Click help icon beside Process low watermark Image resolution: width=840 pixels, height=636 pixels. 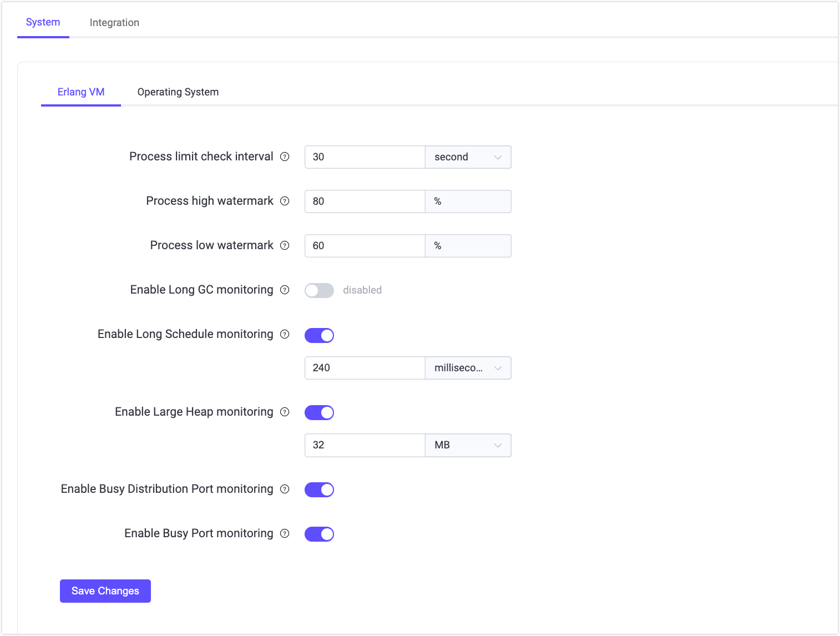285,245
